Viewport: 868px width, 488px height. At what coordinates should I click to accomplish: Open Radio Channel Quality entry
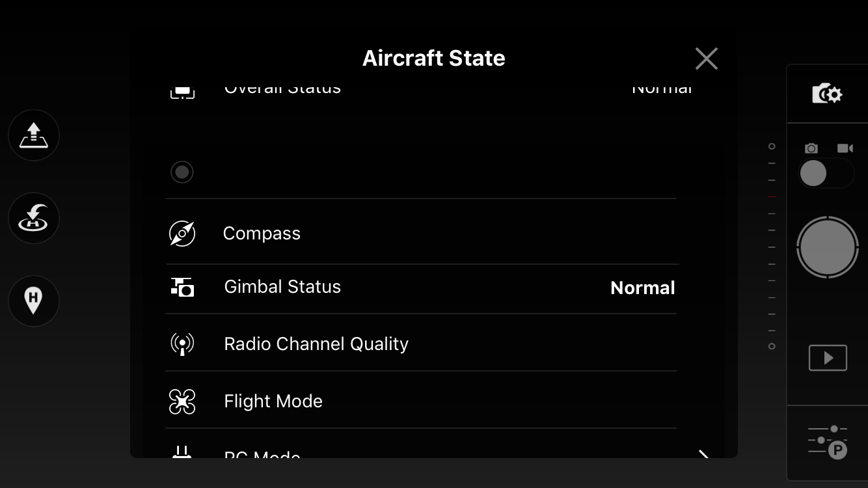pos(422,344)
